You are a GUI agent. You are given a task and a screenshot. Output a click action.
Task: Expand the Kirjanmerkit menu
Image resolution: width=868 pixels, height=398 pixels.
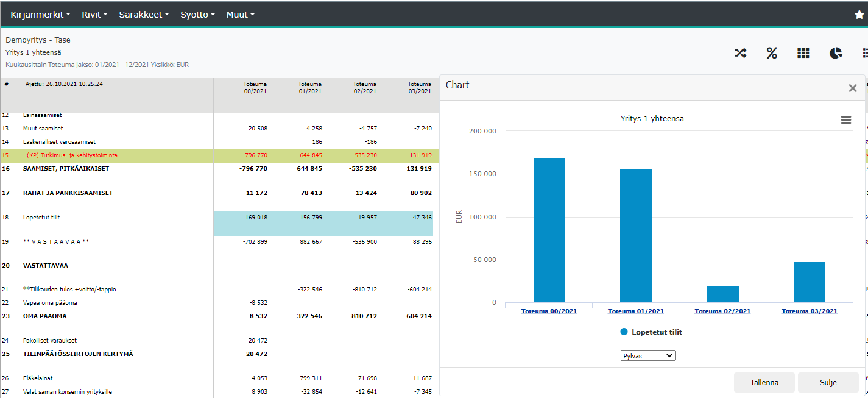(x=40, y=14)
